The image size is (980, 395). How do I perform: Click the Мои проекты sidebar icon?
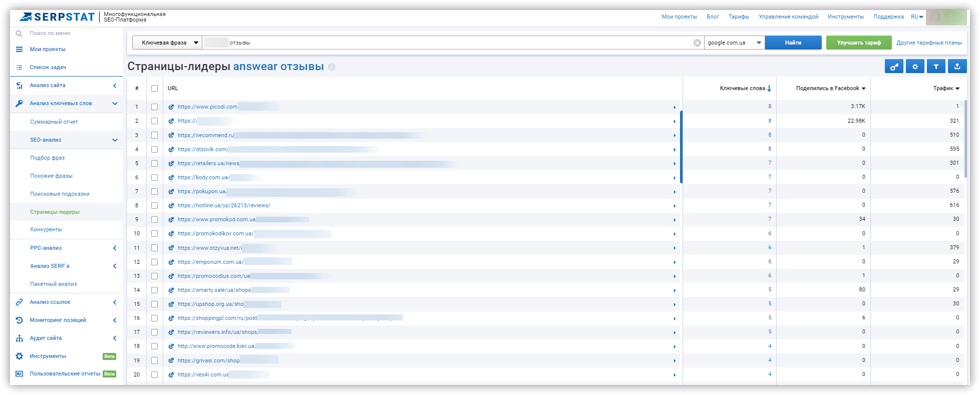pyautogui.click(x=19, y=50)
